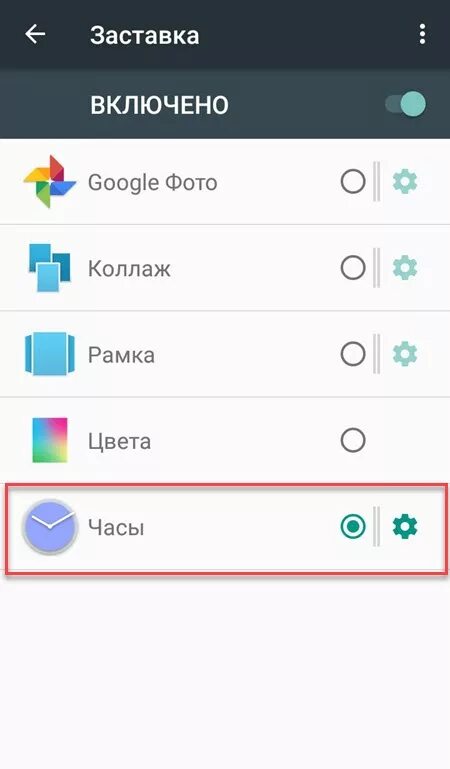Go back using the arrow icon
The height and width of the screenshot is (769, 450).
point(35,34)
